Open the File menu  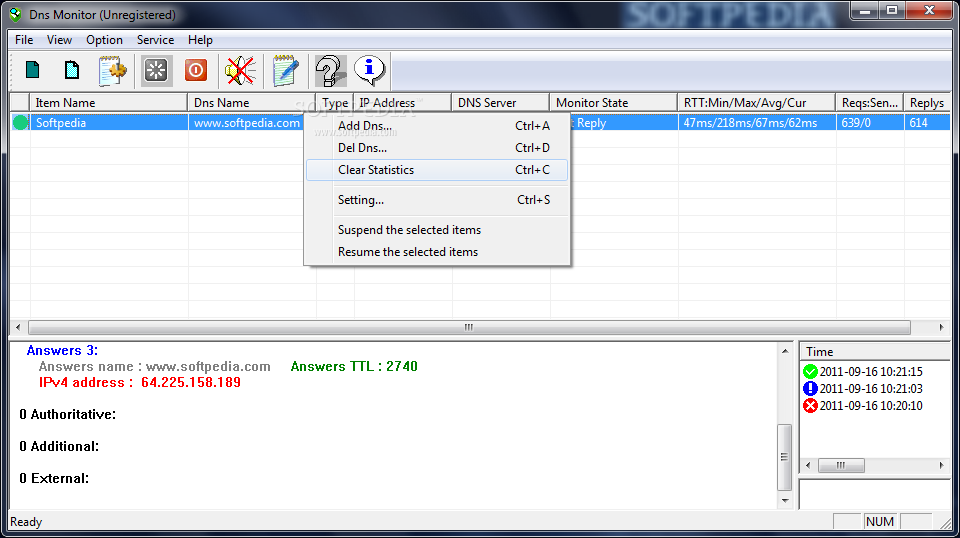click(x=24, y=40)
